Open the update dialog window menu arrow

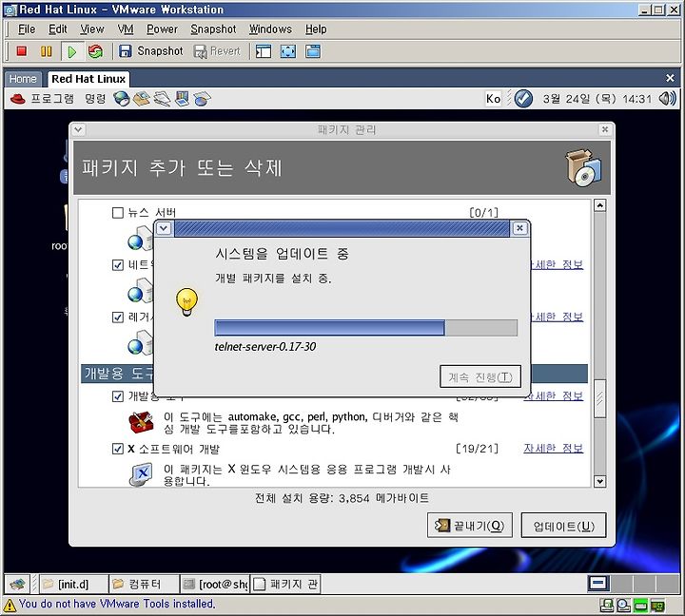pos(164,228)
